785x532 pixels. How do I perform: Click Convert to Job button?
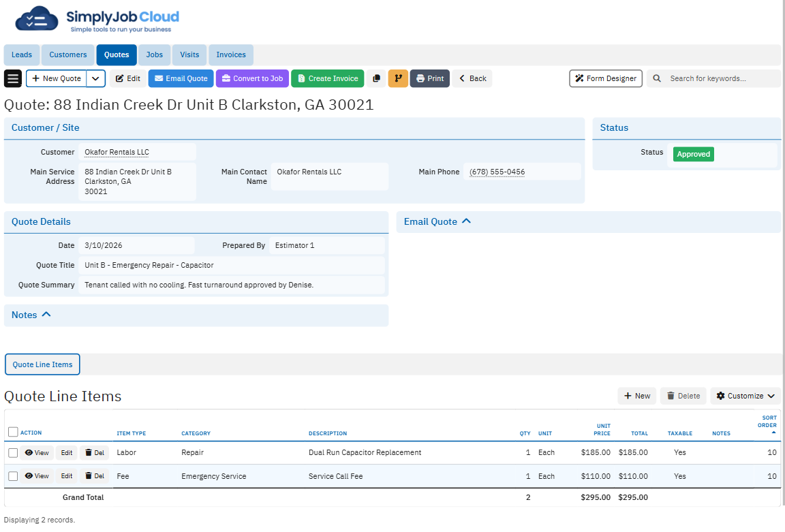[252, 78]
